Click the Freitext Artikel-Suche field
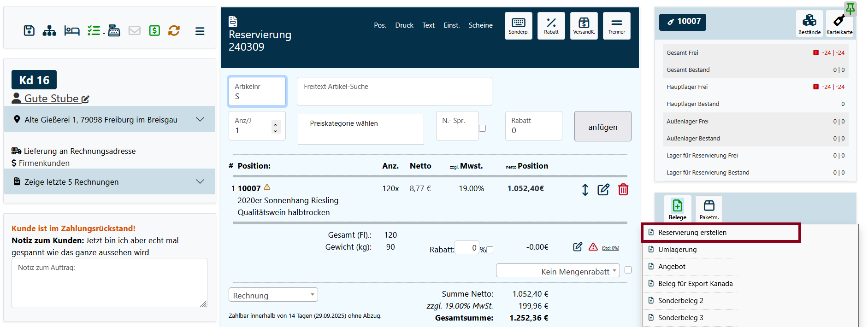The width and height of the screenshot is (868, 327). [394, 92]
